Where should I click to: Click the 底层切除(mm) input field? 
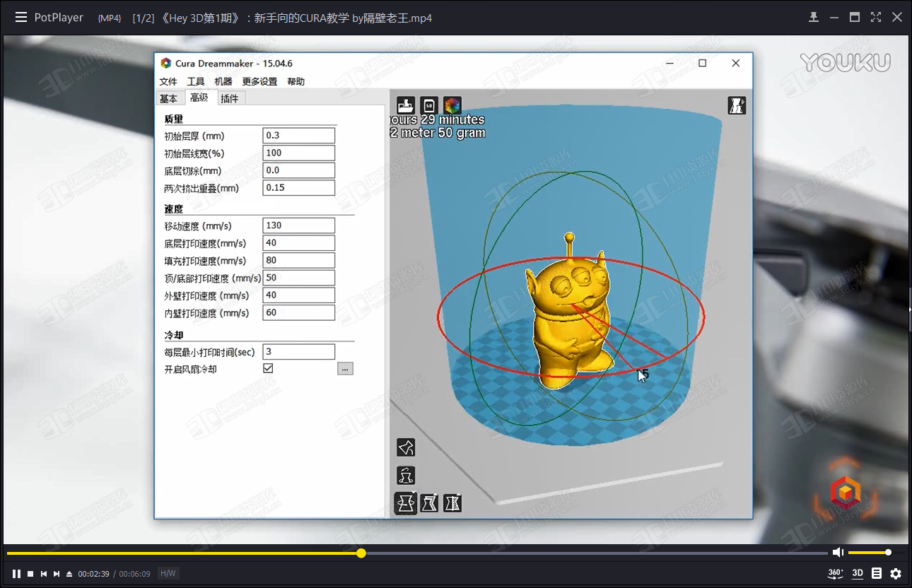[298, 170]
